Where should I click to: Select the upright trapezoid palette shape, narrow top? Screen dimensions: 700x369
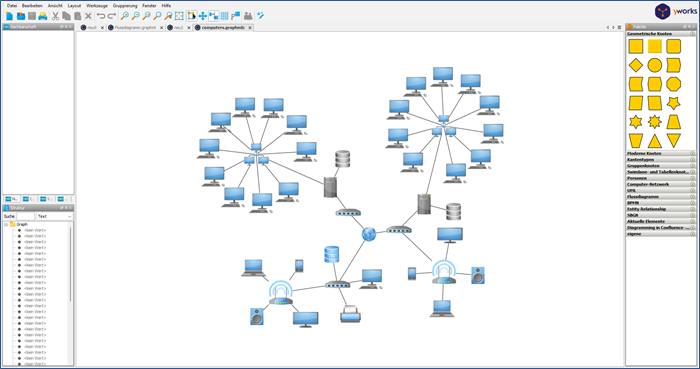(x=674, y=122)
